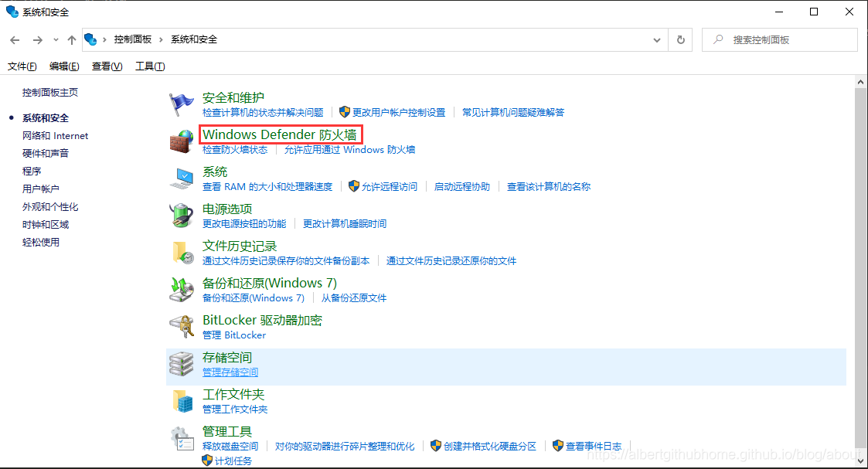This screenshot has width=868, height=469.
Task: Click the Backup and Restore icon
Action: 181,290
